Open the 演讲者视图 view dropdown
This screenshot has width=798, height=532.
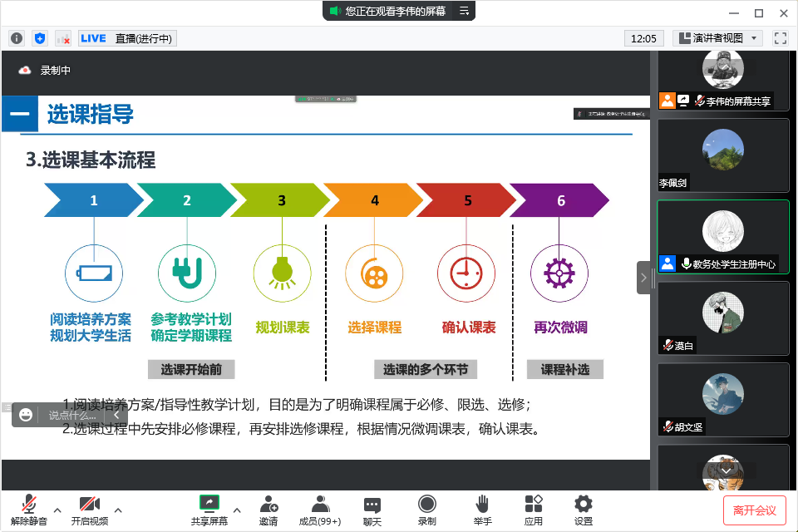tap(718, 38)
